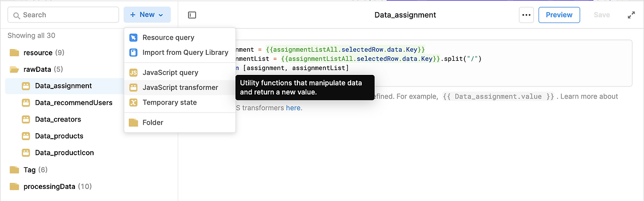Choose JavaScript transformer from the menu
Viewport: 644px width, 201px height.
point(180,87)
